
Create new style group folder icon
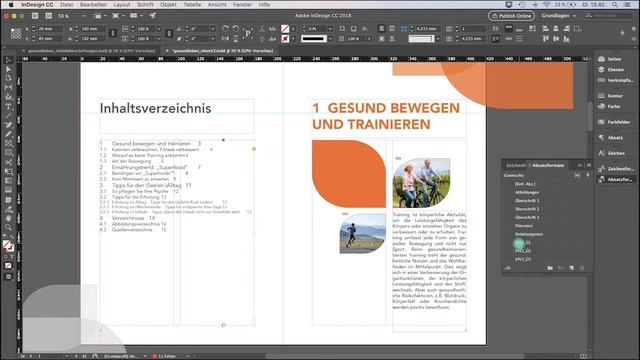pyautogui.click(x=550, y=268)
